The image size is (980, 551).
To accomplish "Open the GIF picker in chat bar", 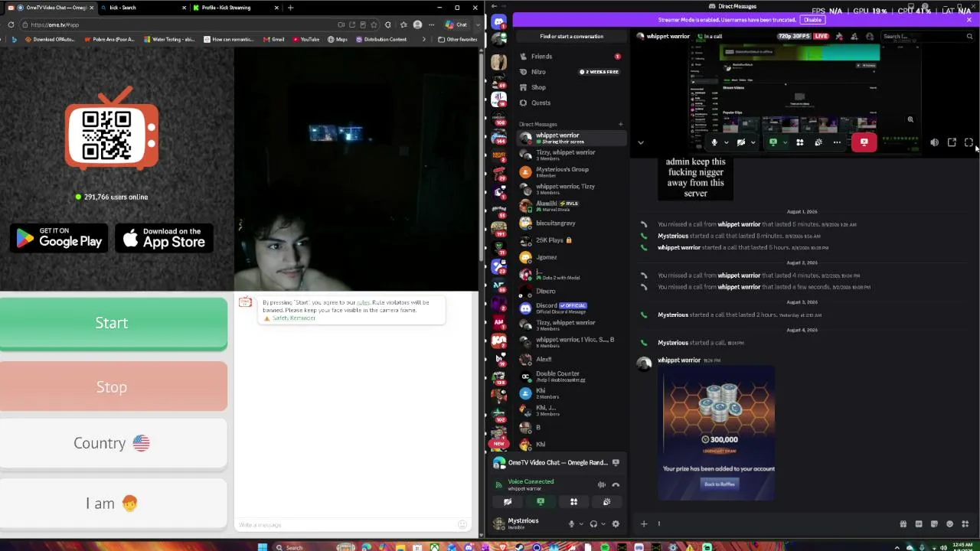I will point(919,524).
